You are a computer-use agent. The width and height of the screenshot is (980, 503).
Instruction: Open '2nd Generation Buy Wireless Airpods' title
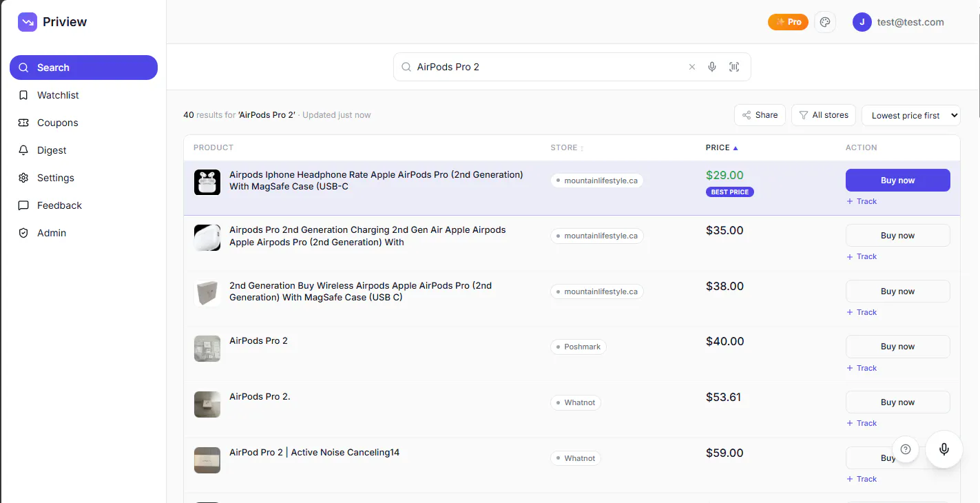(x=360, y=291)
